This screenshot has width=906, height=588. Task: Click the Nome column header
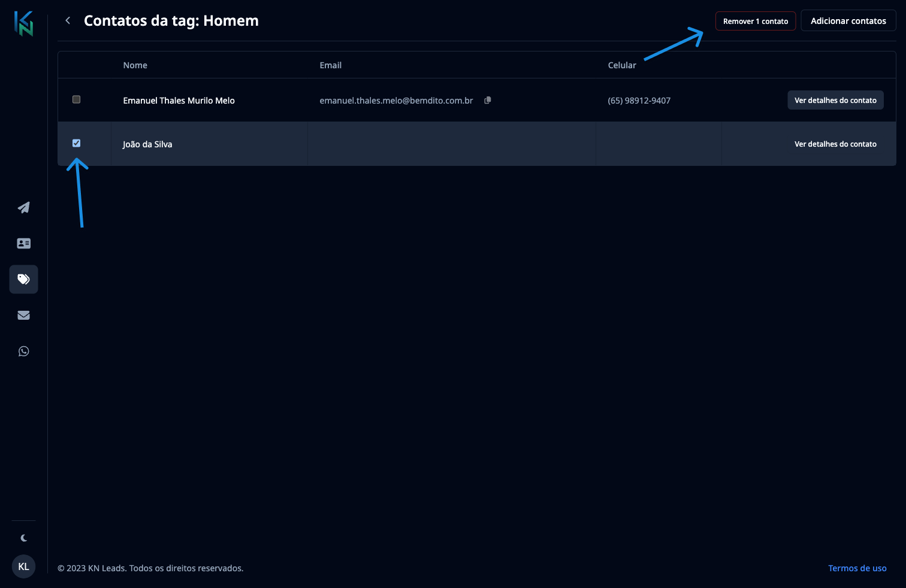pos(135,65)
